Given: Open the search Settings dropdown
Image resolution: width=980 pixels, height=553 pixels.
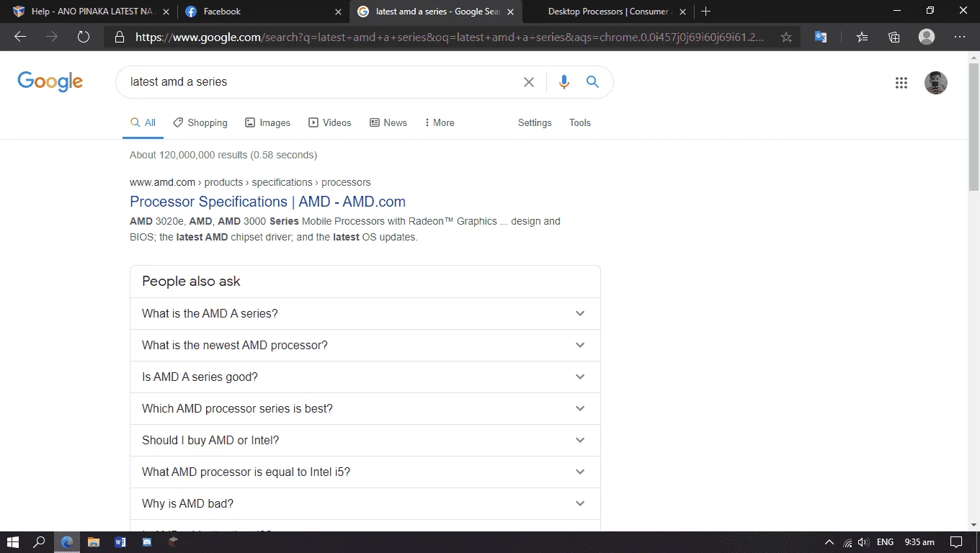Looking at the screenshot, I should 535,123.
